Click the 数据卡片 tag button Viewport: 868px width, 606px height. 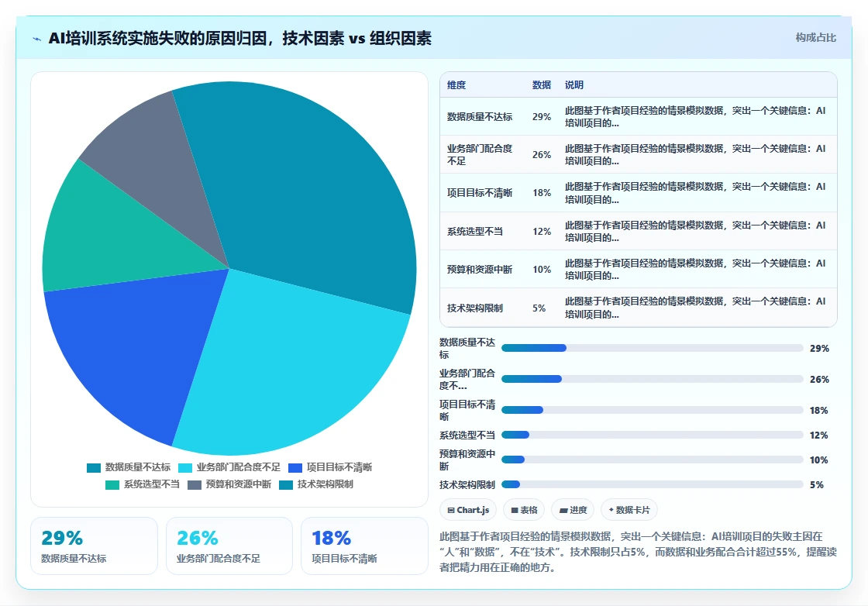click(629, 510)
